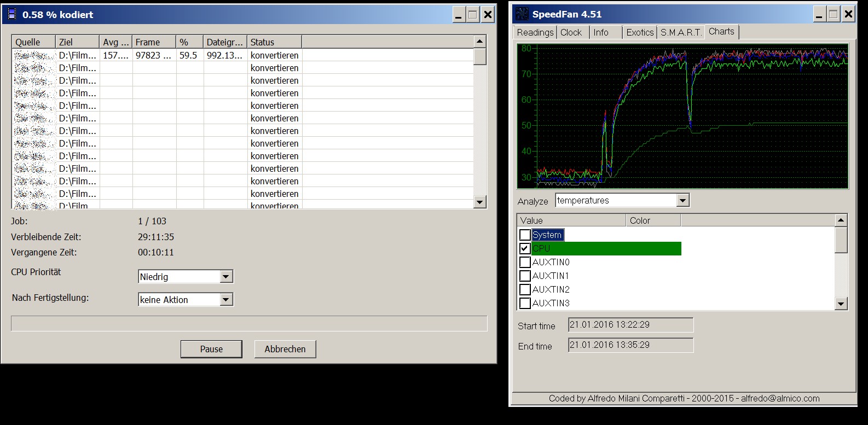Open the Analyze temperatures dropdown
This screenshot has width=868, height=425.
682,200
